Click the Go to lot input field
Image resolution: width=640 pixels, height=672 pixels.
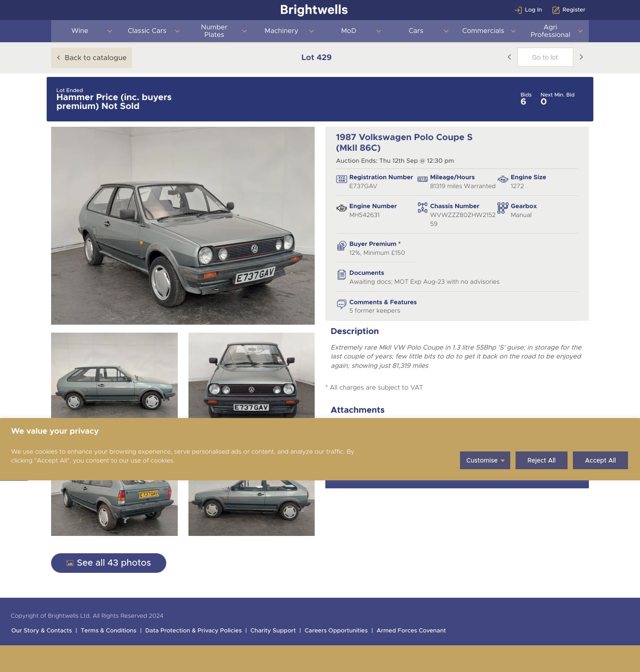pyautogui.click(x=545, y=57)
